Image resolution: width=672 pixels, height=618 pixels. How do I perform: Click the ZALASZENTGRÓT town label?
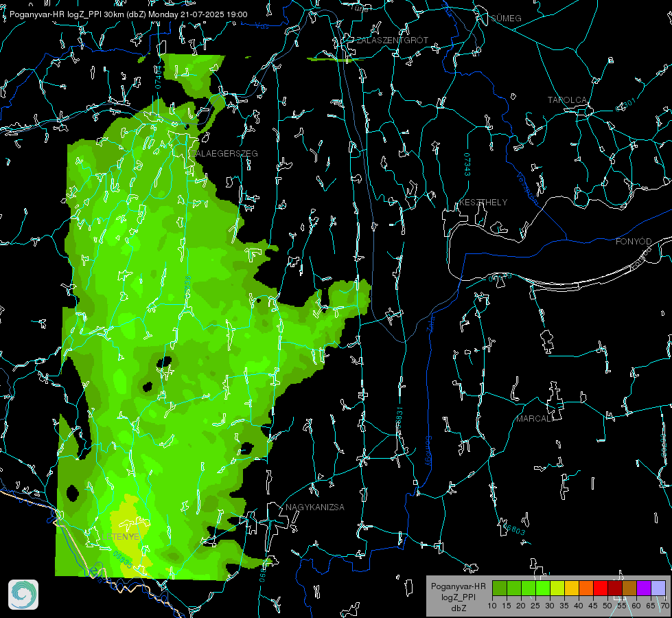pyautogui.click(x=392, y=40)
